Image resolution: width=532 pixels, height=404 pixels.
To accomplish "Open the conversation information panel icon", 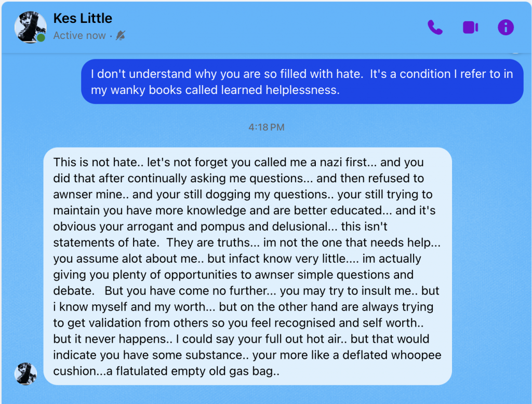I will point(506,28).
